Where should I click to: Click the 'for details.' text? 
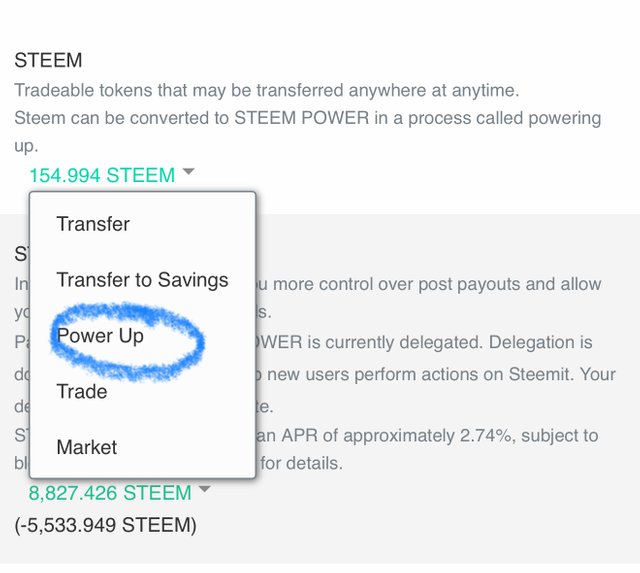pyautogui.click(x=301, y=463)
